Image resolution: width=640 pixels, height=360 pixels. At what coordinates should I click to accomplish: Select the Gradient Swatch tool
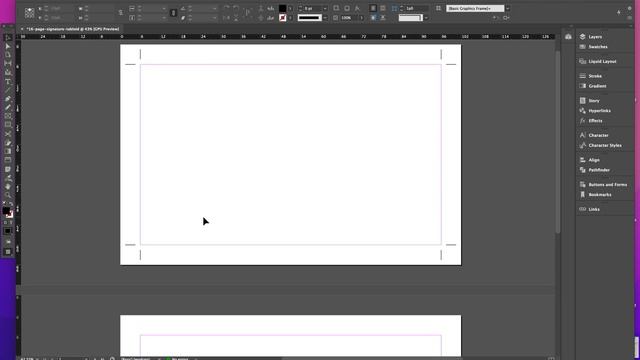pos(8,151)
